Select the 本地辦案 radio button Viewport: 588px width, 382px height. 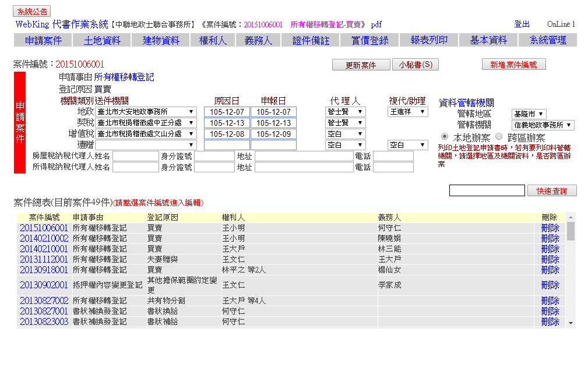[445, 136]
